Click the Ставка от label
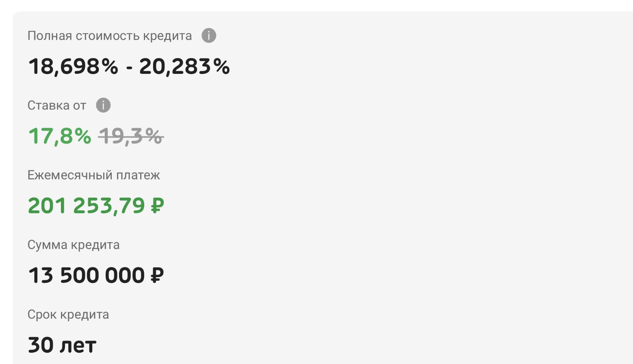The width and height of the screenshot is (633, 364). 57,106
